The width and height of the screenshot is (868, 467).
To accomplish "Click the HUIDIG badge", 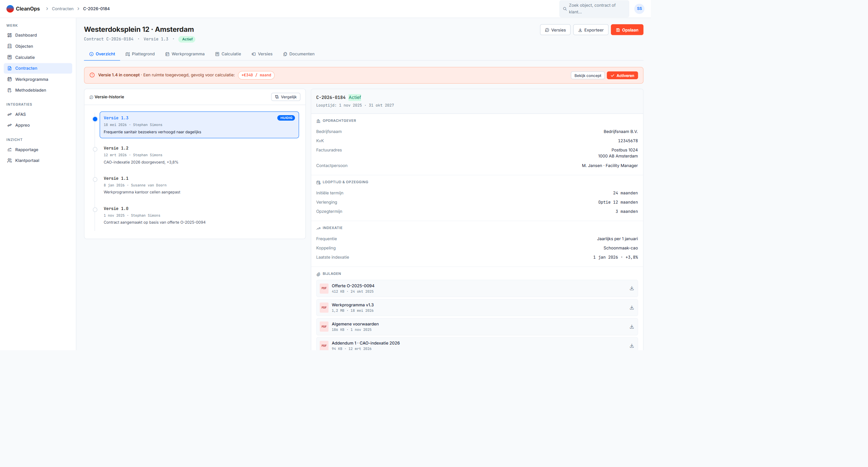I will tap(286, 118).
